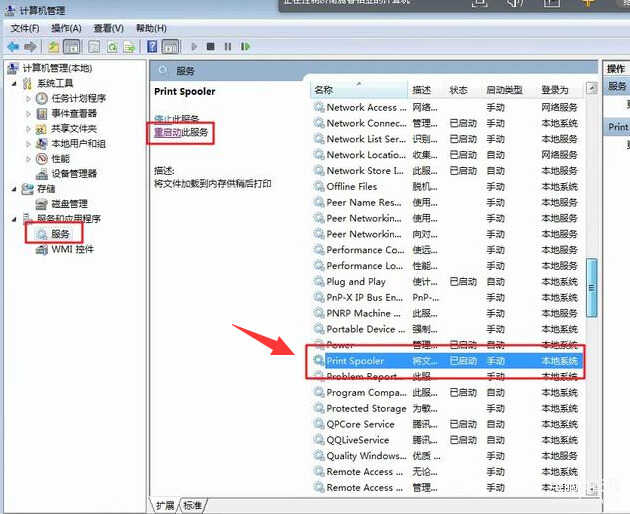Select 服务 in the left tree
The image size is (630, 514).
coord(60,234)
